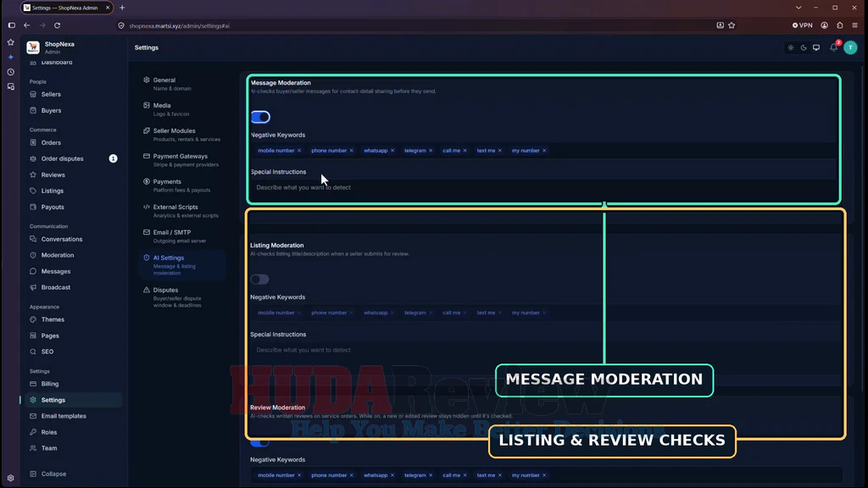Remove 'mobile number' keyword in Review Moderation
Screen dimensions: 868x488
299,475
